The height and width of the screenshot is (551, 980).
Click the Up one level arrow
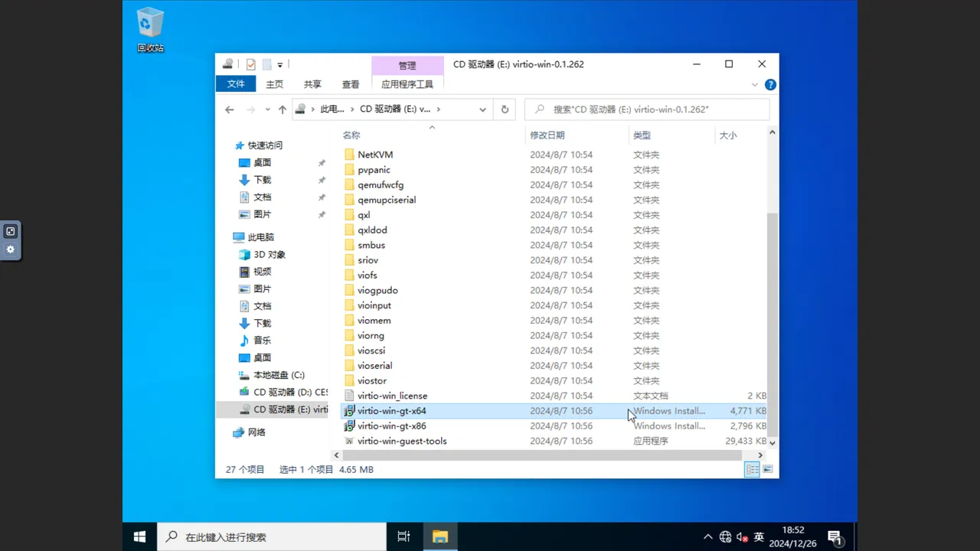tap(283, 109)
